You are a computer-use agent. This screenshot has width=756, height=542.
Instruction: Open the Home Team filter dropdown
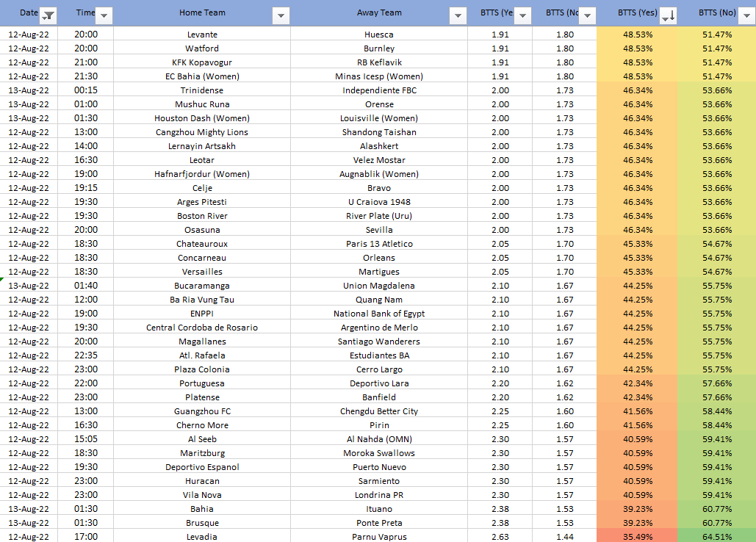pyautogui.click(x=281, y=16)
